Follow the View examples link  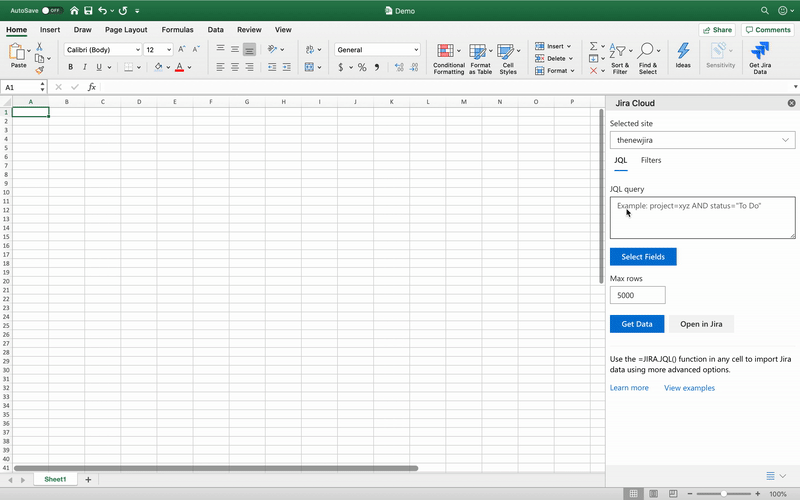(x=689, y=388)
